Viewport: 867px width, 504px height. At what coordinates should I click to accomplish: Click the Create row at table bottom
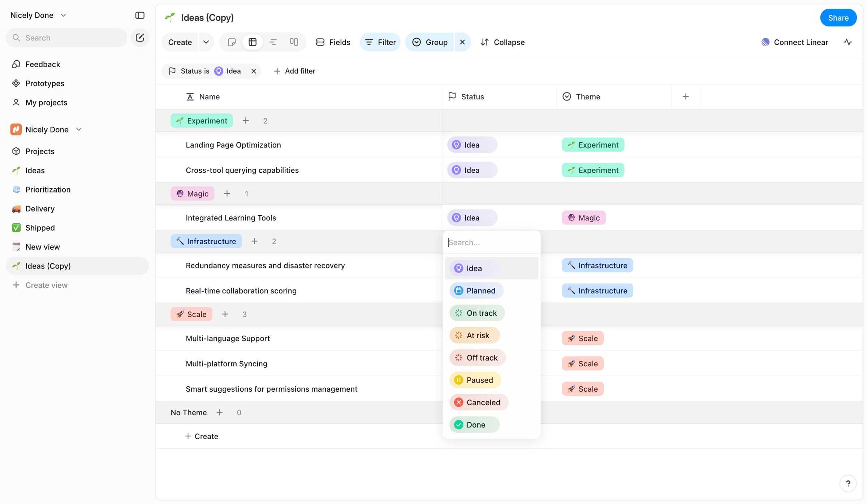pos(201,436)
